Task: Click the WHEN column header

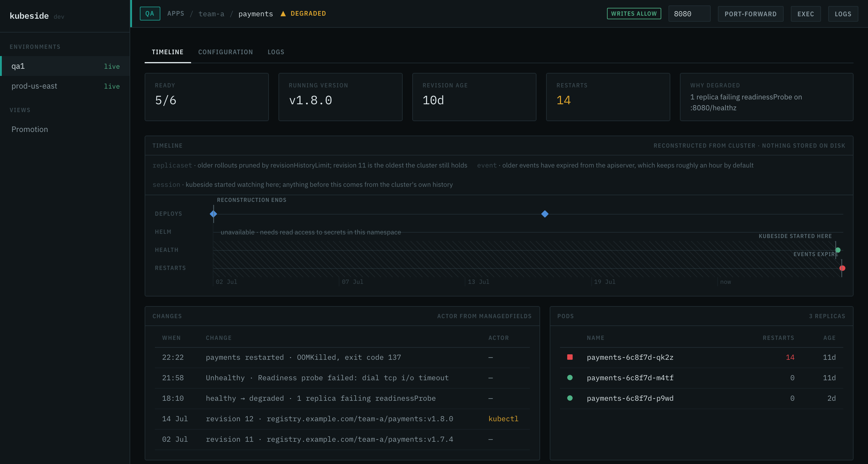Action: [x=171, y=338]
